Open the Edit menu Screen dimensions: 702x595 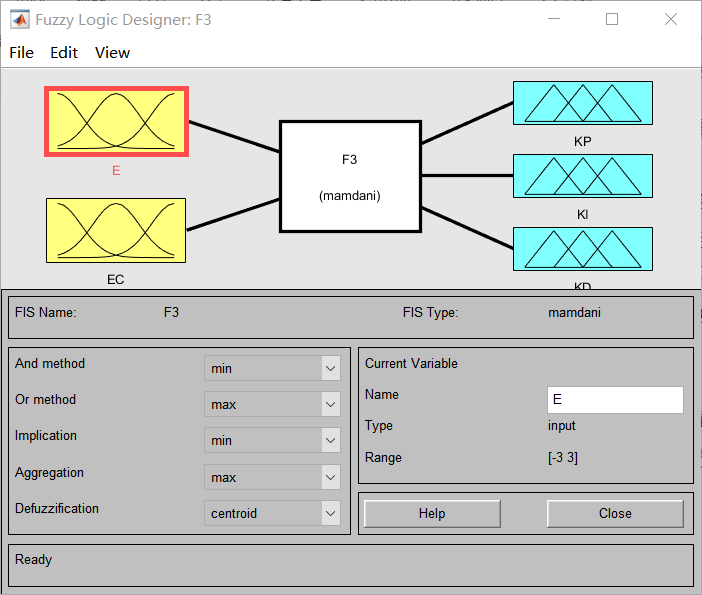tap(64, 53)
